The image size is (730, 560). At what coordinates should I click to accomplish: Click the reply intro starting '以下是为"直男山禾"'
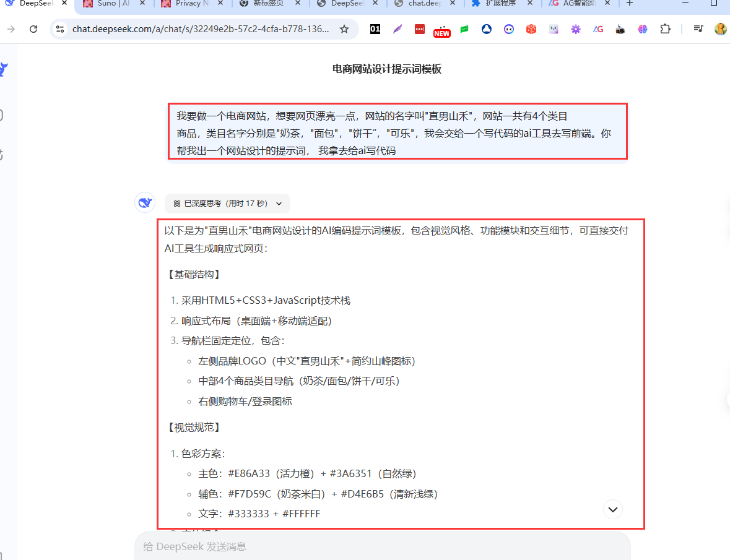click(x=396, y=239)
